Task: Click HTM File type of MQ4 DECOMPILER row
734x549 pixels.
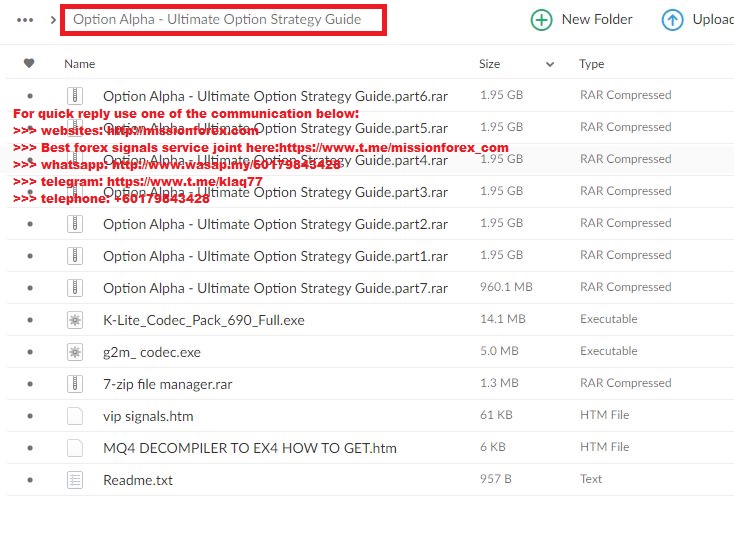Action: point(604,447)
